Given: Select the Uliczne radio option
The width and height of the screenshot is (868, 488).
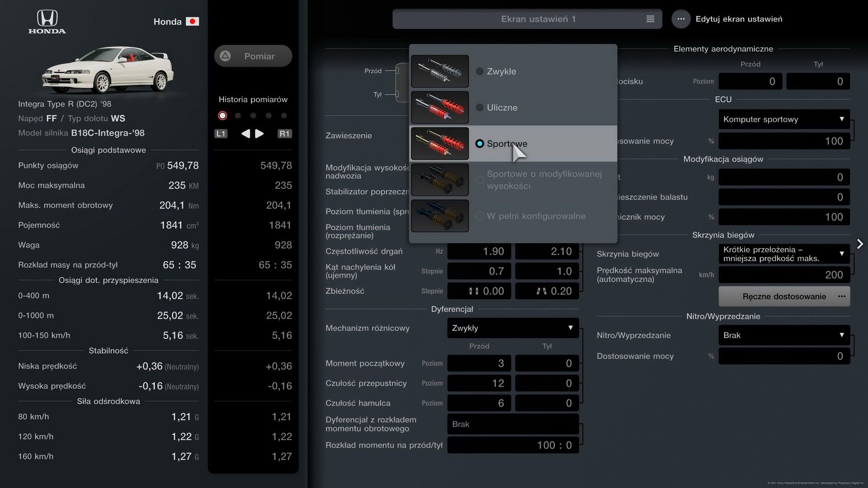Looking at the screenshot, I should tap(480, 108).
